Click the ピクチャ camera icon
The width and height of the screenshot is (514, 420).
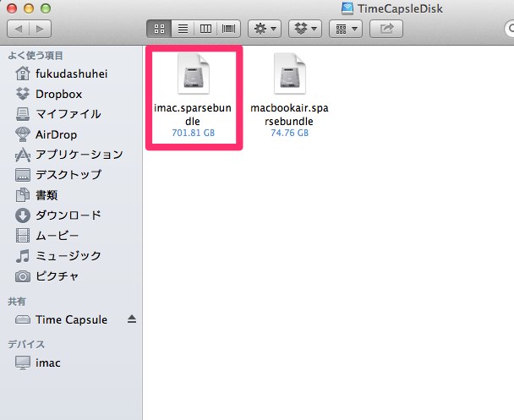[23, 276]
